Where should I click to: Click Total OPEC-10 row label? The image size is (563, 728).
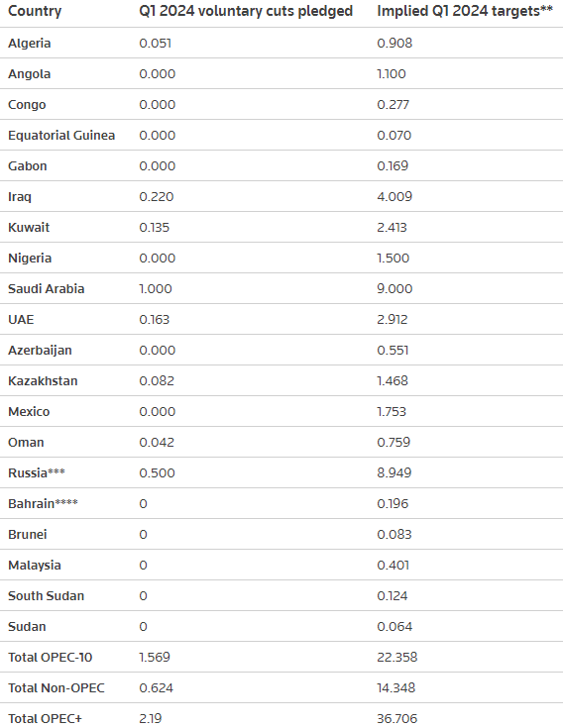(x=51, y=658)
